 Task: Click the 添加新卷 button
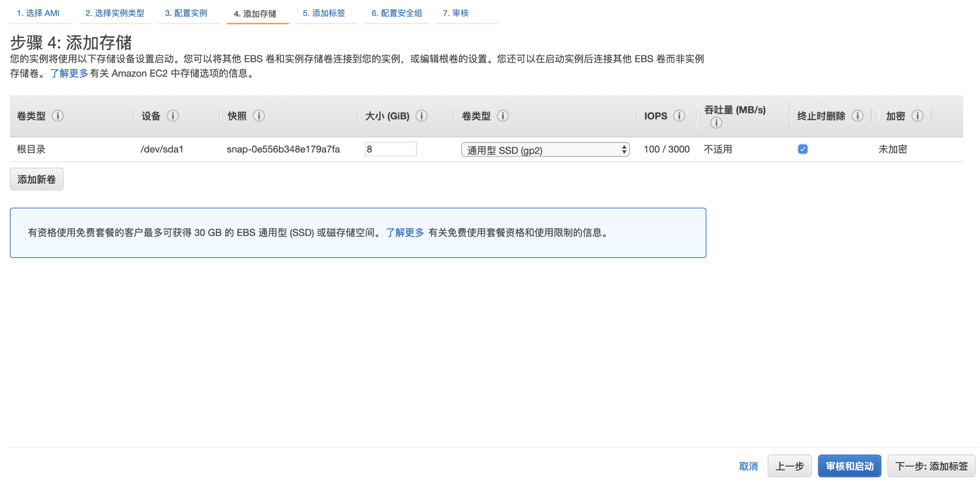pos(36,180)
